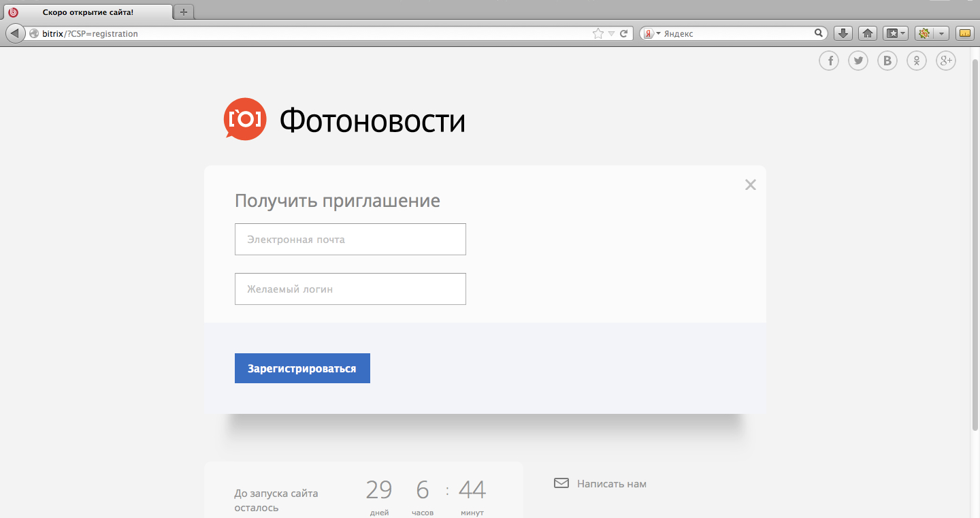Click the browser Home button
Viewport: 980px width, 518px height.
(x=867, y=33)
